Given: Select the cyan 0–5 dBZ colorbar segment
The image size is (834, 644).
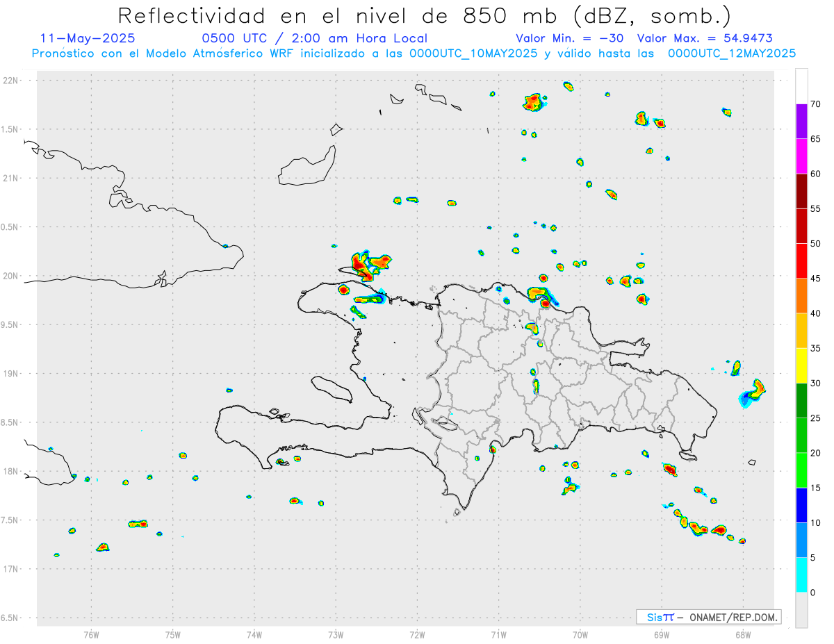Looking at the screenshot, I should pyautogui.click(x=802, y=575).
